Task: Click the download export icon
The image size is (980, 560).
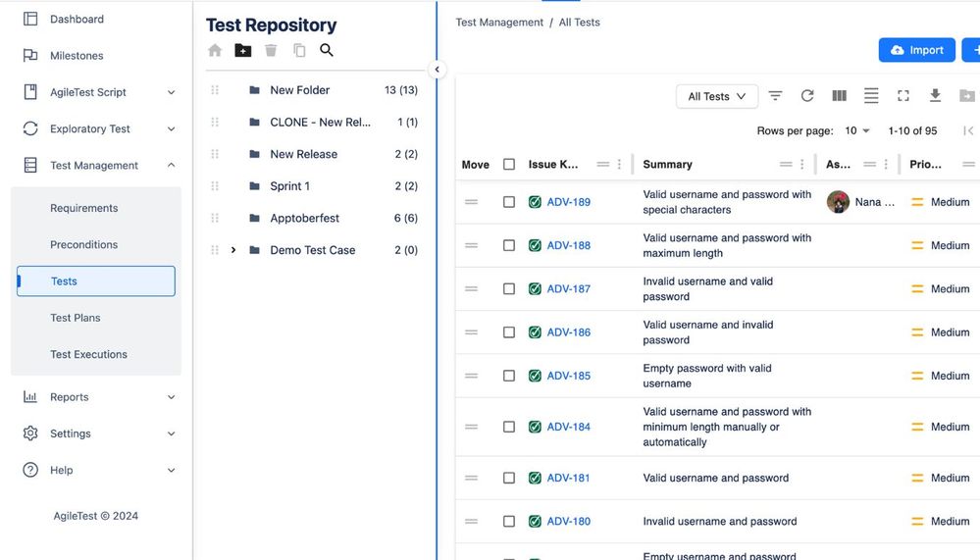Action: pos(935,95)
